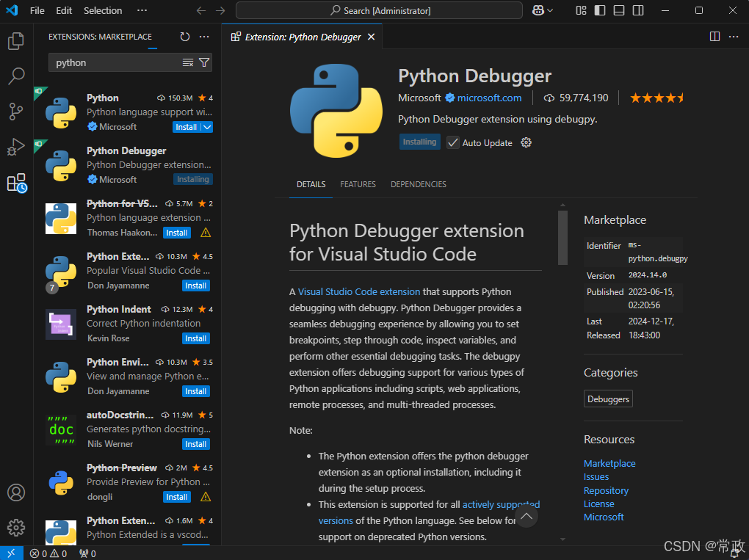The height and width of the screenshot is (560, 749).
Task: Open the Marketplace resource link
Action: pos(609,463)
